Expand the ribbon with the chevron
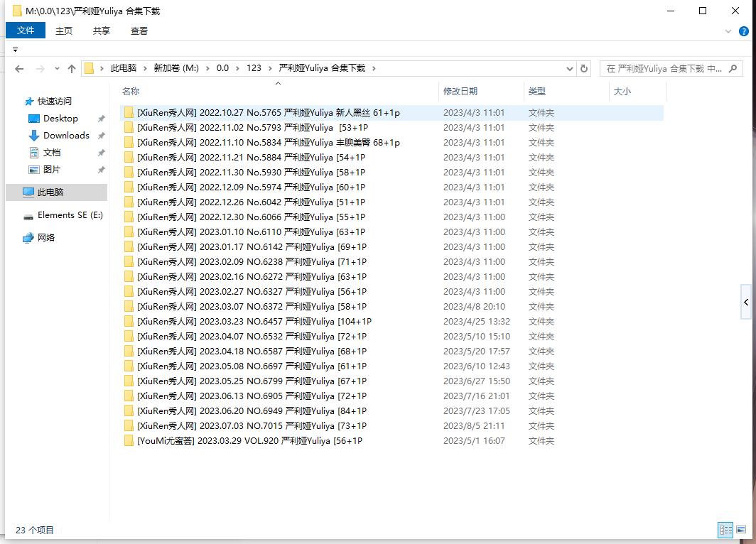The height and width of the screenshot is (544, 756). (728, 31)
